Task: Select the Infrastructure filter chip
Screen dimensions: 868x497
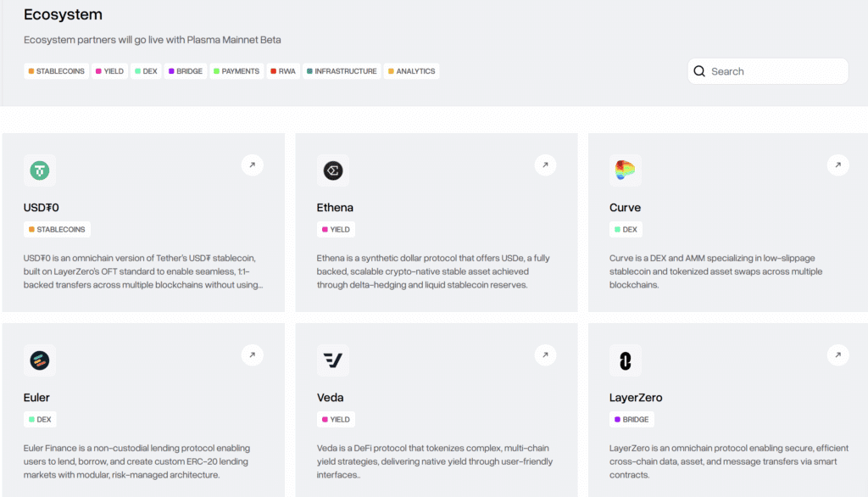Action: 342,71
